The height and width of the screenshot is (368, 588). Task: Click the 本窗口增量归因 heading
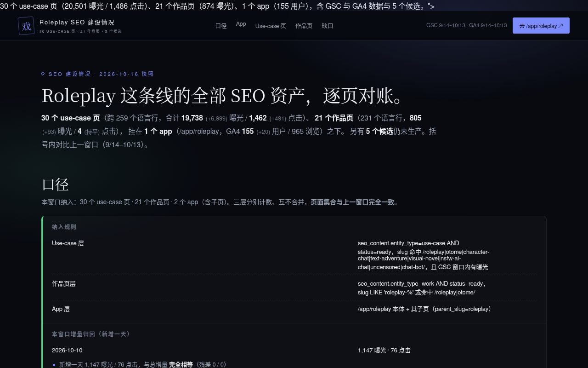pyautogui.click(x=91, y=333)
